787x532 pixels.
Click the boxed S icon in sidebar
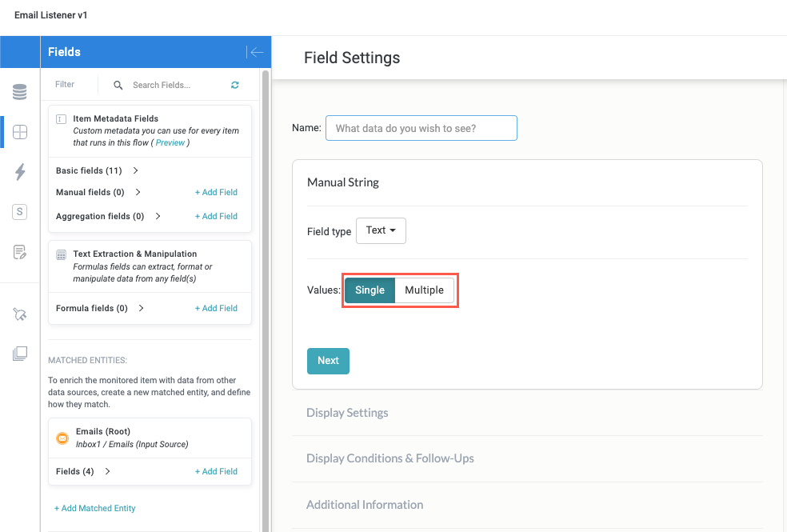tap(20, 212)
